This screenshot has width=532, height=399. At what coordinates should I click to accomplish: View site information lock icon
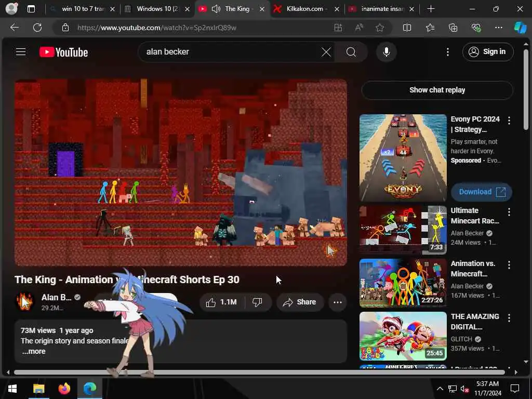point(65,28)
